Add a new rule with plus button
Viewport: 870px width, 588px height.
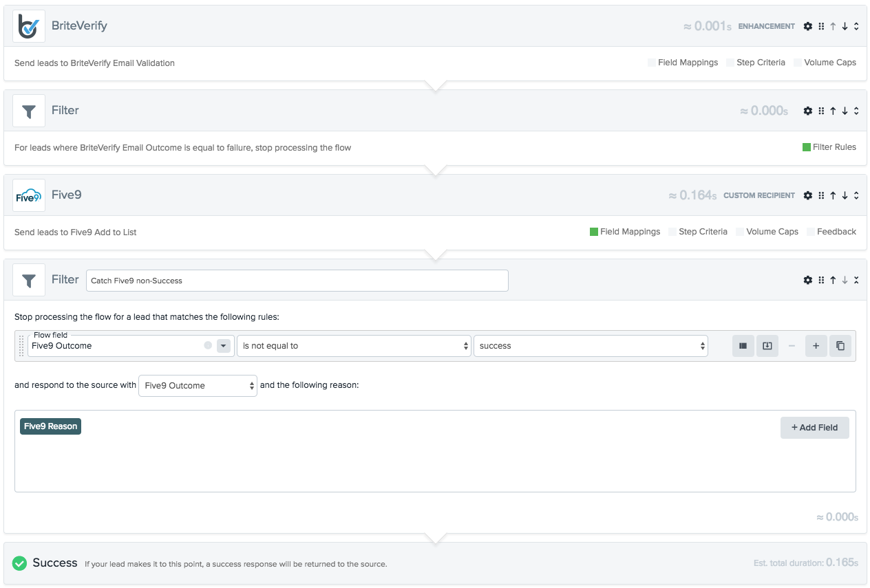[816, 346]
